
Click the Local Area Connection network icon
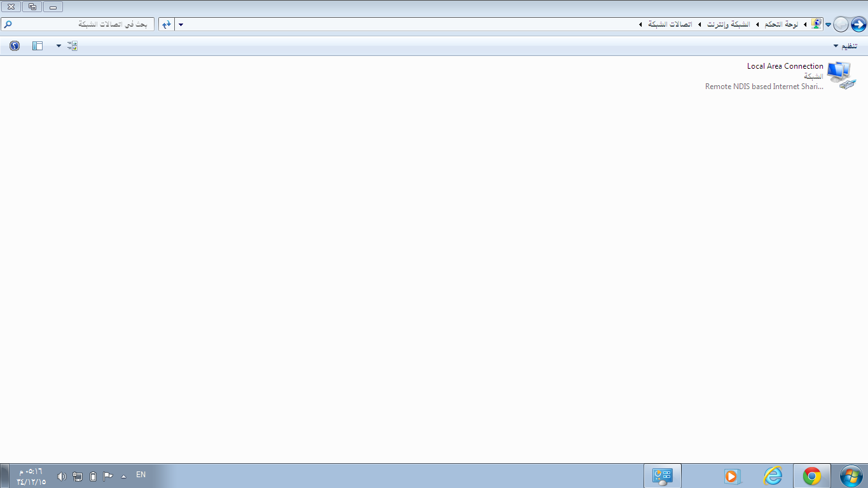[841, 75]
